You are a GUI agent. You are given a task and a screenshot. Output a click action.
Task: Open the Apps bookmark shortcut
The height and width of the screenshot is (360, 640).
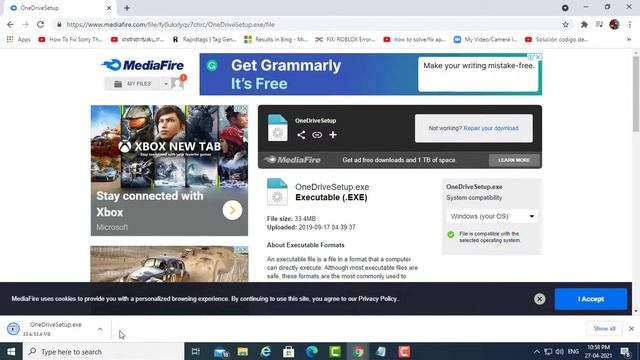[x=19, y=40]
